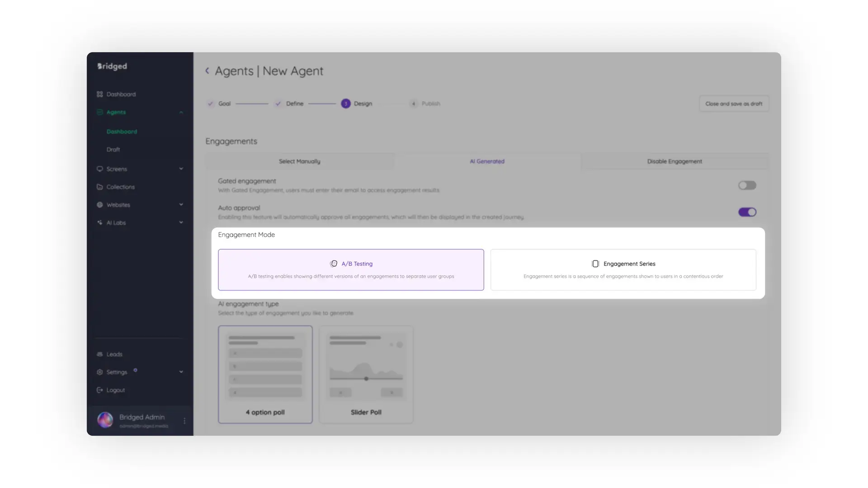This screenshot has height=488, width=868.
Task: Click the back arrow next to New Agent
Action: [x=207, y=70]
